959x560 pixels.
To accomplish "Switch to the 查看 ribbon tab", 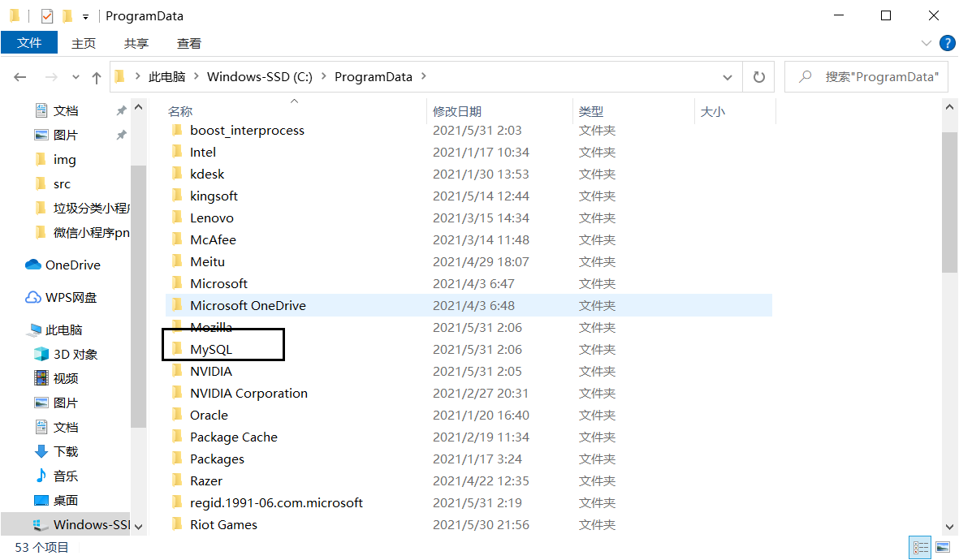I will (189, 43).
